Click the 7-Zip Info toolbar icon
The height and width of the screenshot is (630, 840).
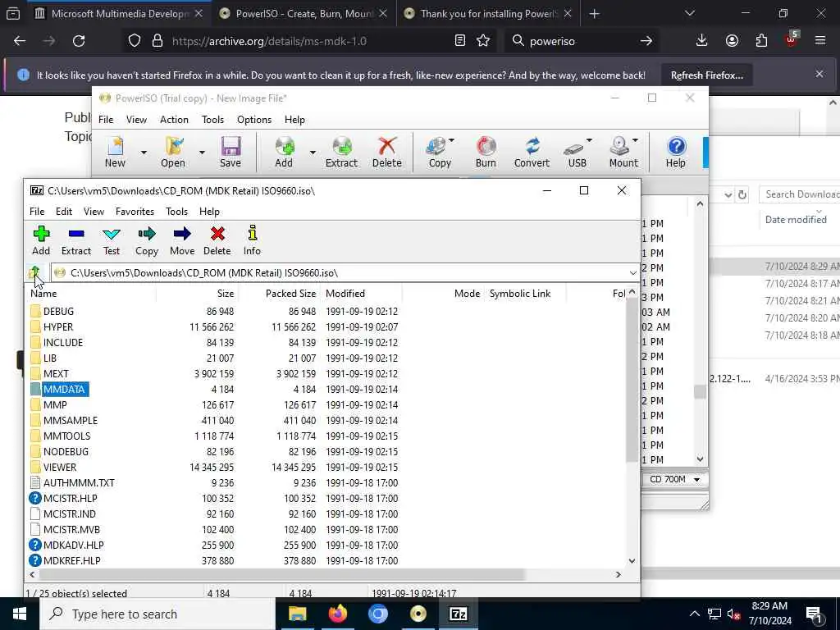pos(252,240)
